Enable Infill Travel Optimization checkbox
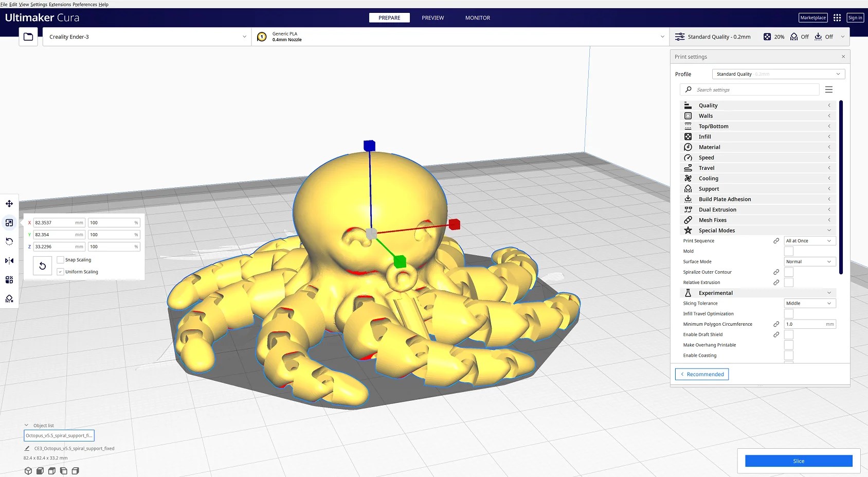The image size is (868, 477). pyautogui.click(x=789, y=314)
